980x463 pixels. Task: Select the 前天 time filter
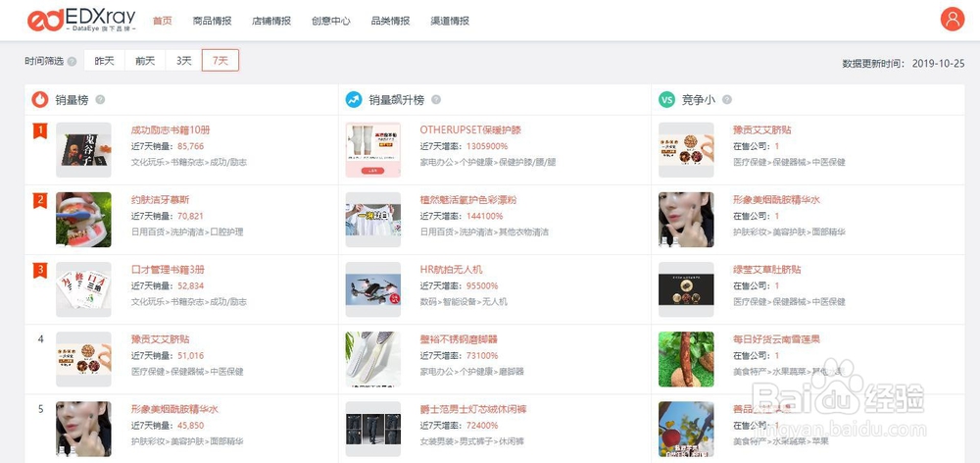click(x=145, y=61)
